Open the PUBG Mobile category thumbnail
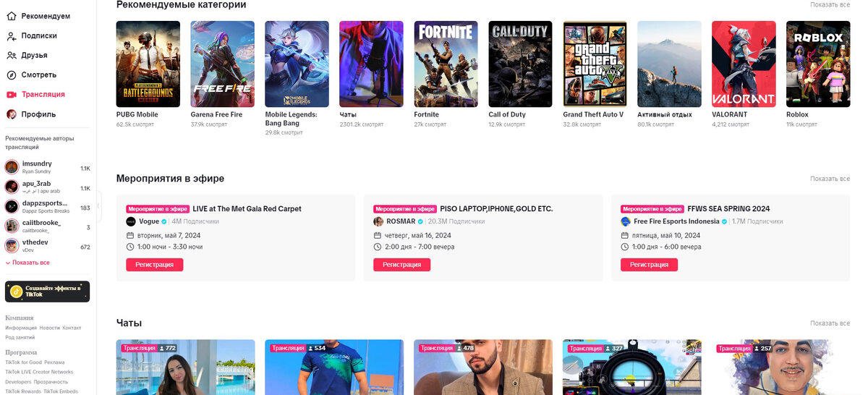The image size is (868, 395). coord(148,64)
